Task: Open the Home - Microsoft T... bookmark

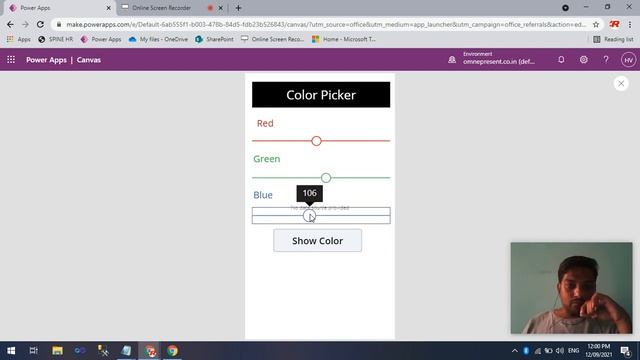Action: click(x=344, y=39)
